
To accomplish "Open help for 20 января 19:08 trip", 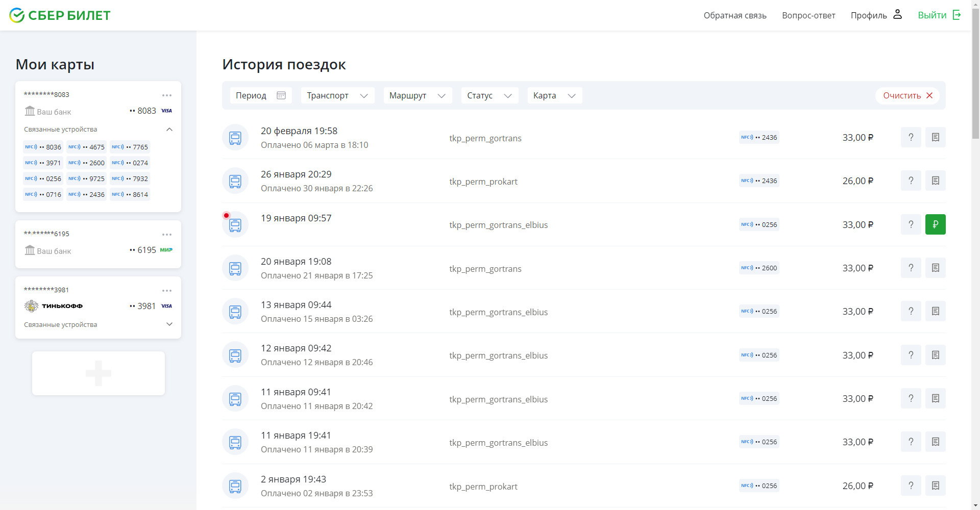I will (x=911, y=268).
